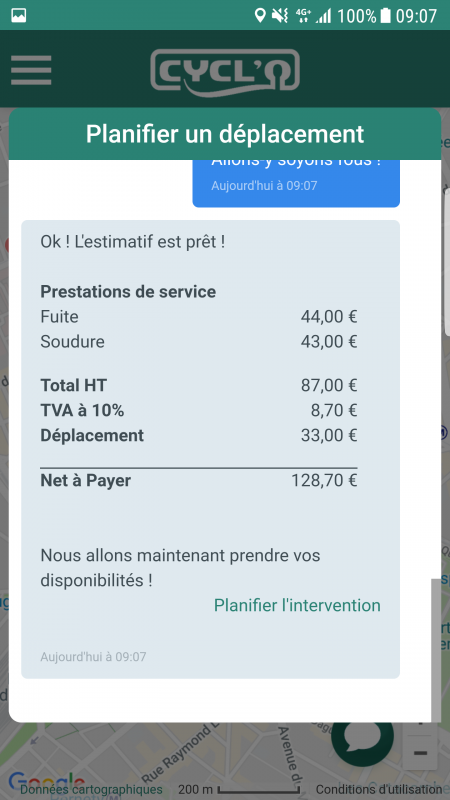The height and width of the screenshot is (800, 450).
Task: Tap Données cartographiques map attribution
Action: [91, 790]
